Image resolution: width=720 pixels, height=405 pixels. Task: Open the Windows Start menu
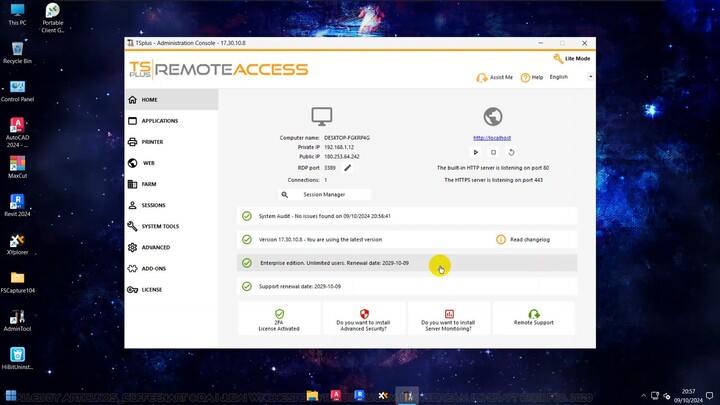11,396
